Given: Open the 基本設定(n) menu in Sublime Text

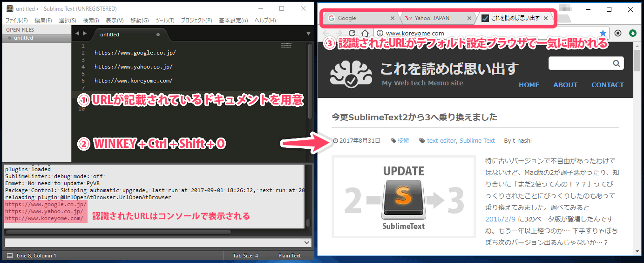Looking at the screenshot, I should click(x=233, y=21).
